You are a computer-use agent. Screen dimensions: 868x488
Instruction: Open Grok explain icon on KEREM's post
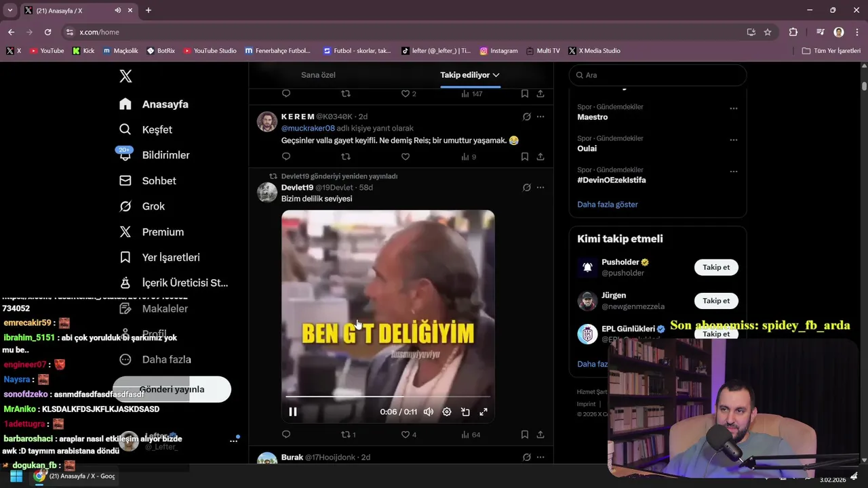[527, 117]
